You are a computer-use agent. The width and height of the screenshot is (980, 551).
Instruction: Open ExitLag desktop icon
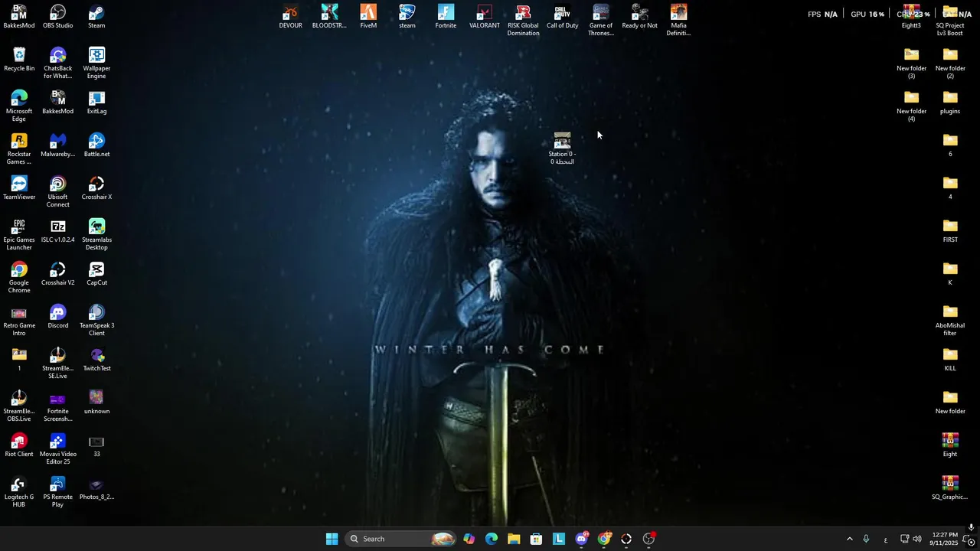point(96,103)
